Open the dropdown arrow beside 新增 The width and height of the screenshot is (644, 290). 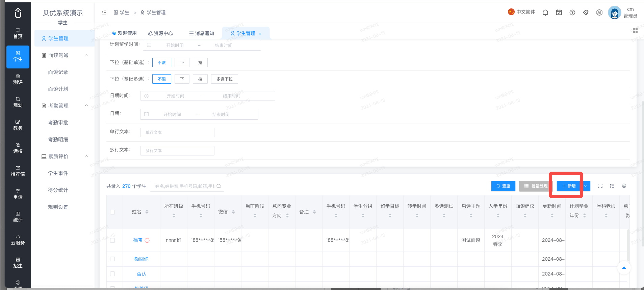point(586,186)
